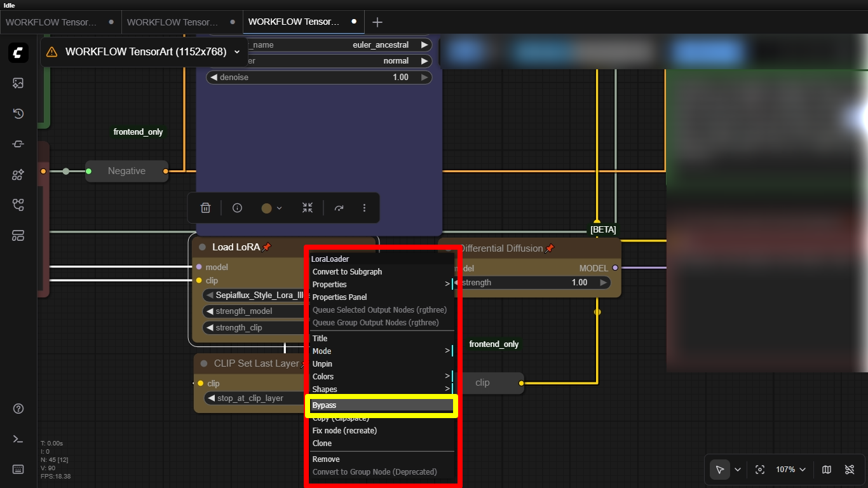The image size is (868, 488).
Task: Delete the node using the trash icon
Action: (205, 208)
